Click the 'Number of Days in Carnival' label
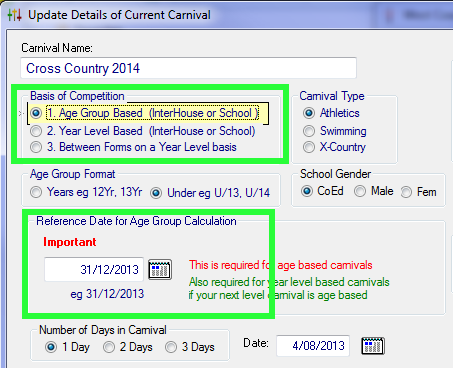Viewport: 453px width, 368px height. 103,330
